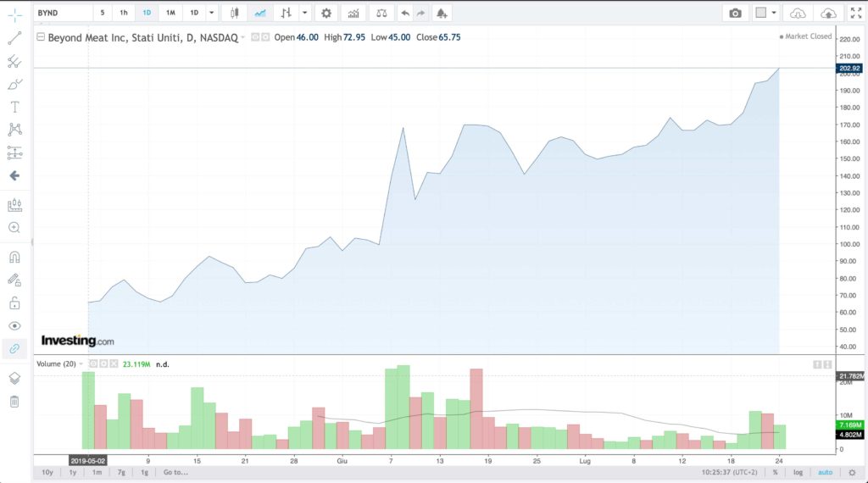Click the highlighted link tool icon
The width and height of the screenshot is (868, 483).
[x=15, y=348]
